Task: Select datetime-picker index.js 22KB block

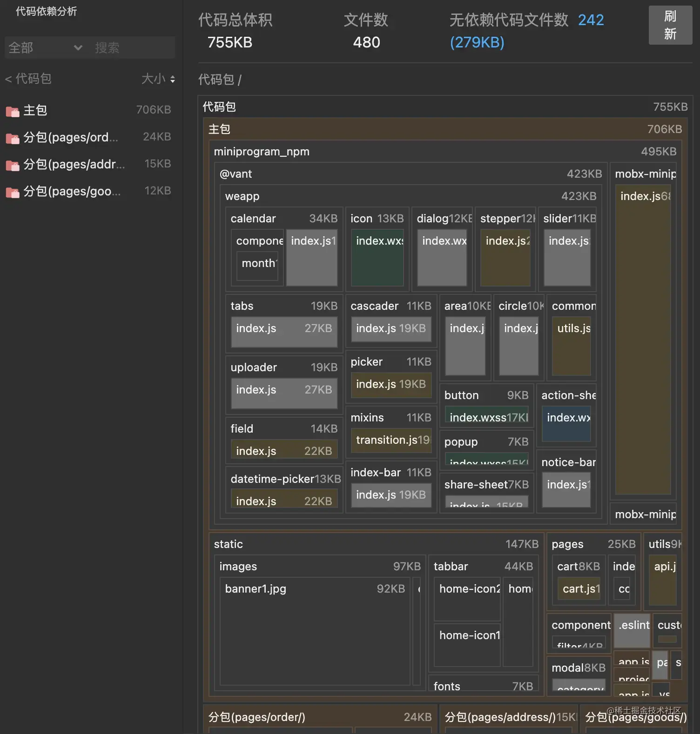Action: [284, 499]
